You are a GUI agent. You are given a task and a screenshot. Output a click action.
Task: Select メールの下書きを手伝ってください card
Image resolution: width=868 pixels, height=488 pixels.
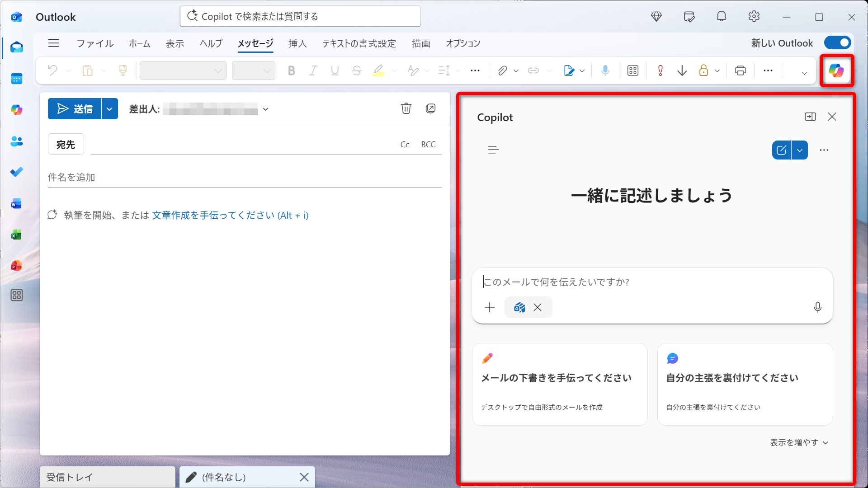(560, 384)
